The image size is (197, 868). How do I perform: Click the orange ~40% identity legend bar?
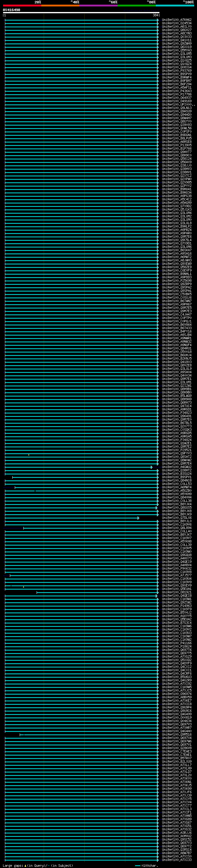tap(60, 6)
